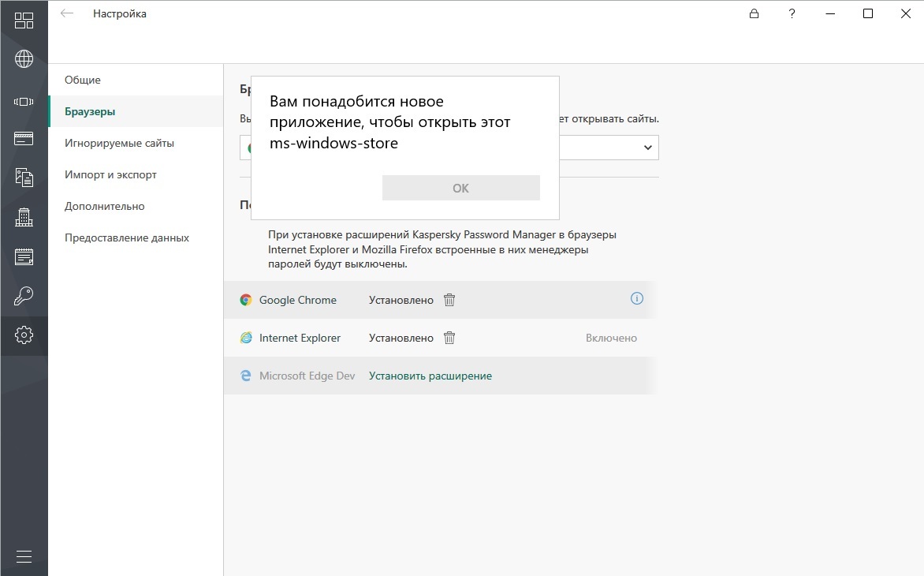This screenshot has width=924, height=576.
Task: Open the websites globe icon in sidebar
Action: (x=24, y=59)
